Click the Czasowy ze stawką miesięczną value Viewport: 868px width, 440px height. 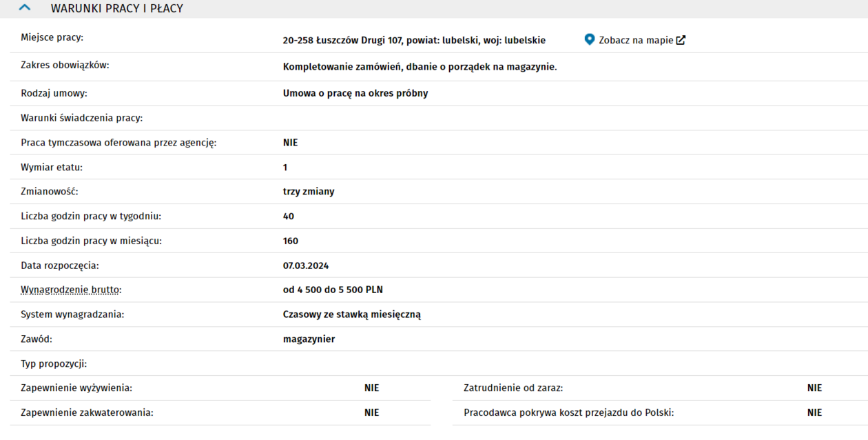pos(351,314)
